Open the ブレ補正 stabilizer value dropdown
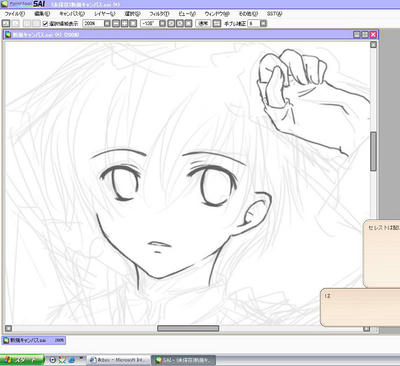The height and width of the screenshot is (366, 400). click(263, 23)
